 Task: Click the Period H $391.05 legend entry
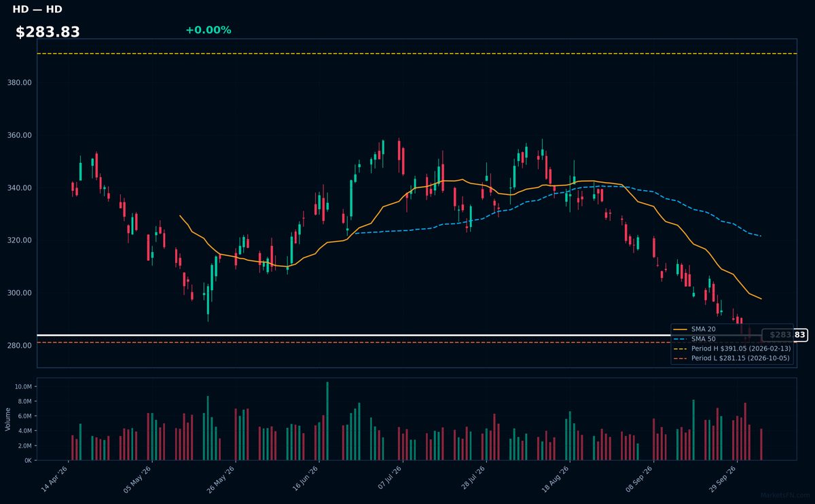coord(731,348)
